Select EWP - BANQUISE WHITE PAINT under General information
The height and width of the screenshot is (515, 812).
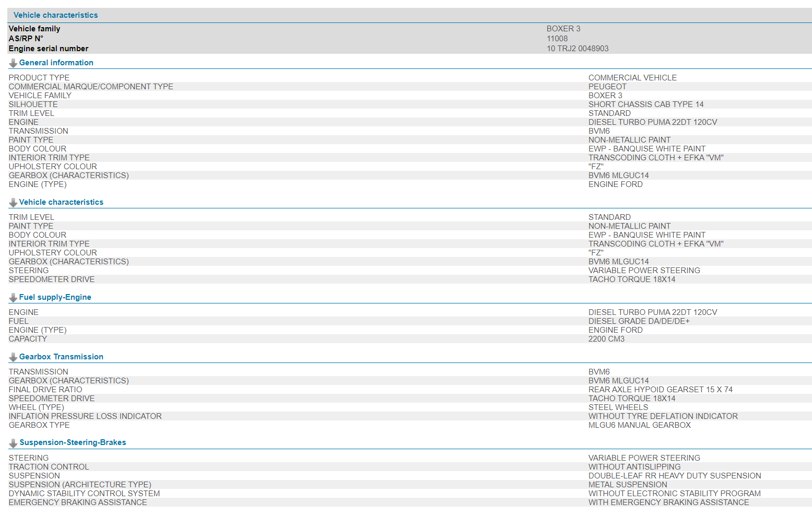pyautogui.click(x=647, y=149)
